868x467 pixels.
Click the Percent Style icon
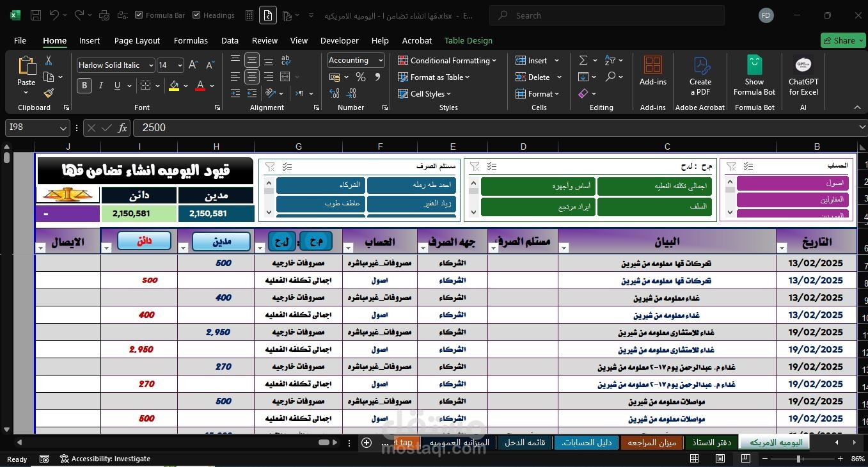(x=361, y=77)
